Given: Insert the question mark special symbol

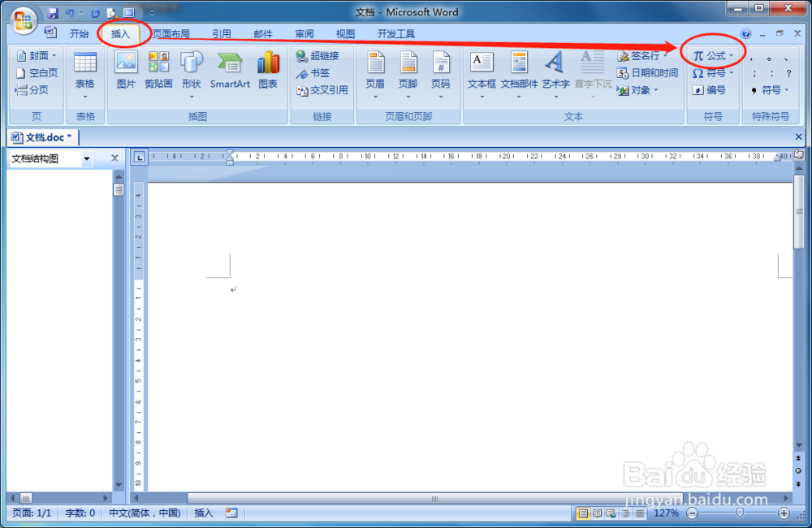Looking at the screenshot, I should (788, 73).
